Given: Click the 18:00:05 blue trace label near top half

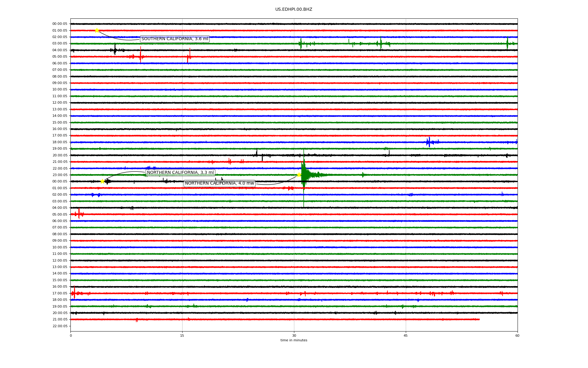Looking at the screenshot, I should point(60,142).
